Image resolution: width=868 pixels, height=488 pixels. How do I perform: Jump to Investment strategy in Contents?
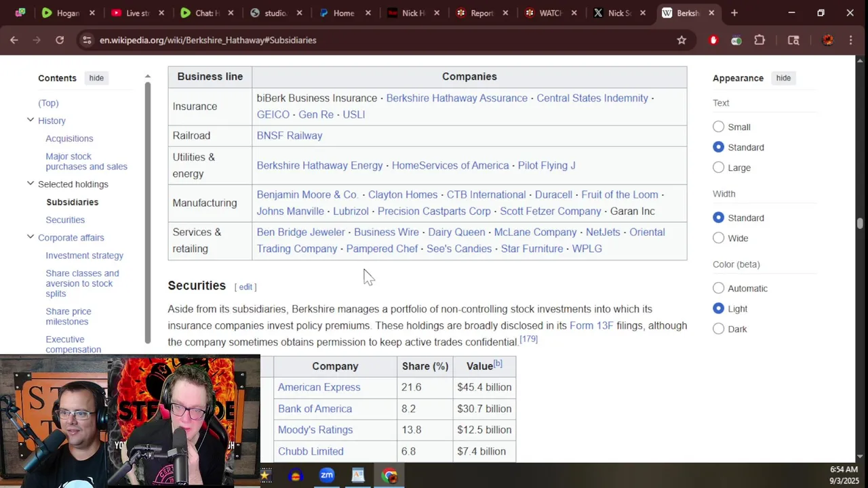coord(84,256)
